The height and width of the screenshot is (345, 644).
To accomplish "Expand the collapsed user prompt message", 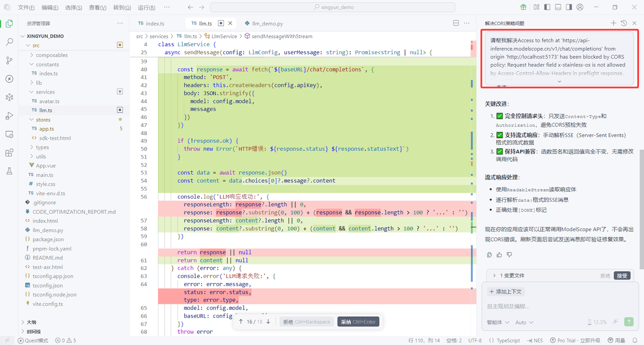I will click(x=559, y=81).
